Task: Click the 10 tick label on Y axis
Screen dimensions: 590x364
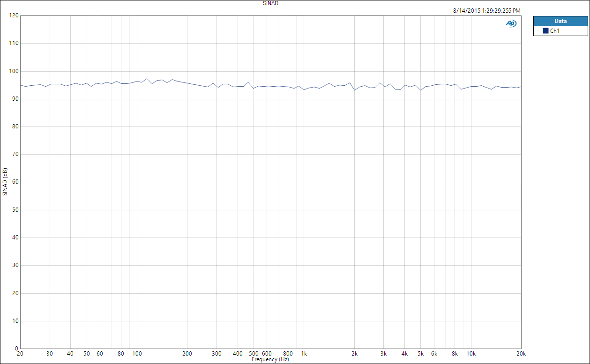Action: point(15,321)
